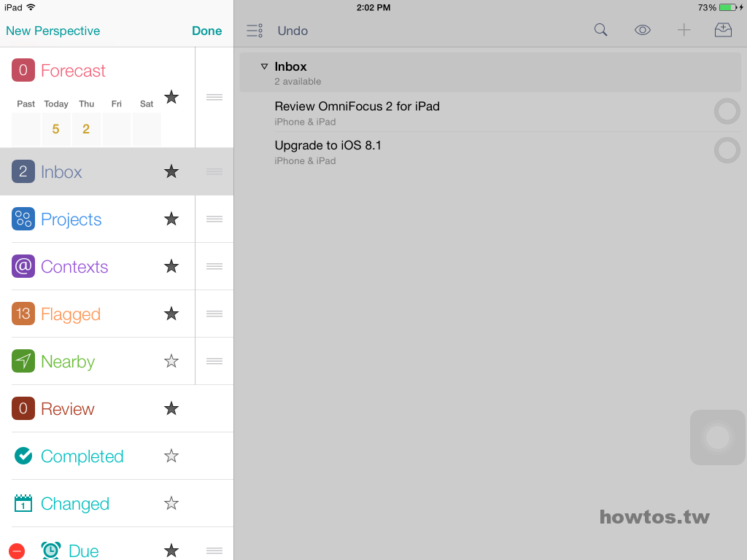Tap Inbox row reorder handle

point(214,171)
